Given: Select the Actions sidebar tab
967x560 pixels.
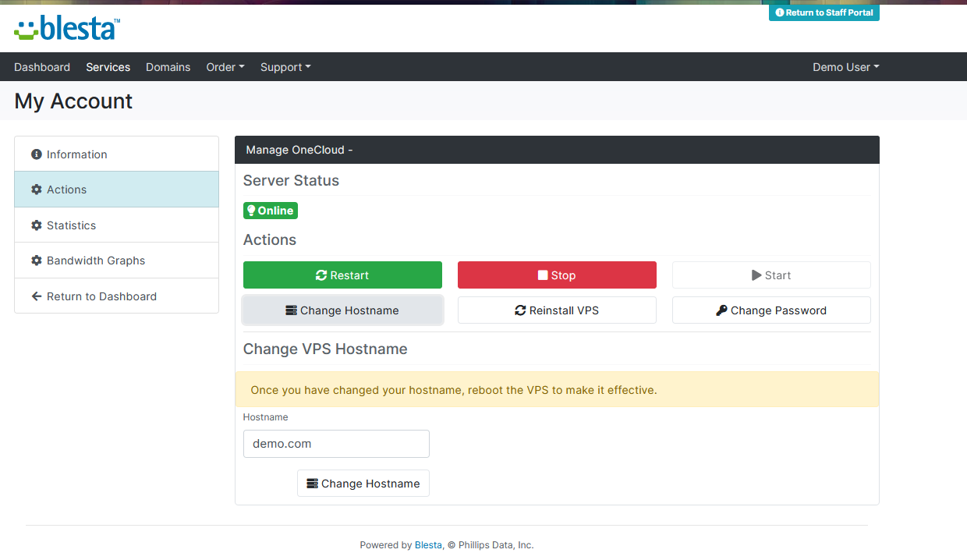Looking at the screenshot, I should (116, 190).
